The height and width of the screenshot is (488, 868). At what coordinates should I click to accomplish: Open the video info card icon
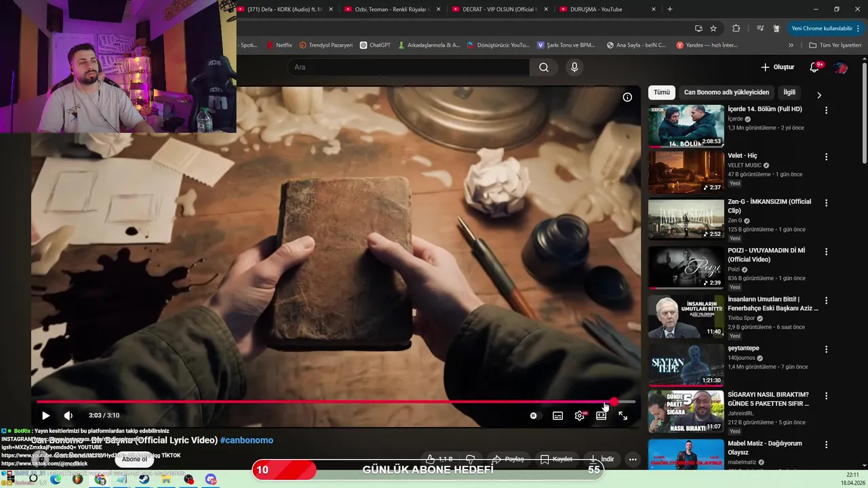627,97
